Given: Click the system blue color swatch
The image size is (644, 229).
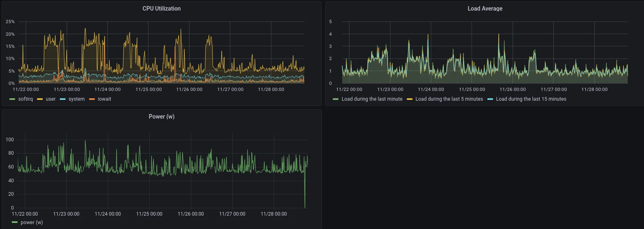Looking at the screenshot, I should click(63, 99).
